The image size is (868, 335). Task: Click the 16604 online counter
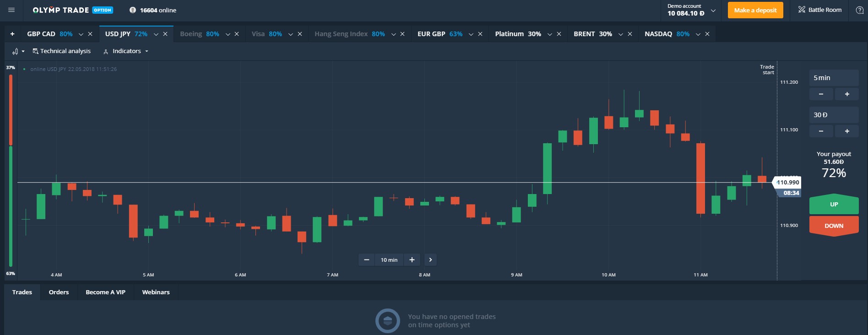(153, 10)
